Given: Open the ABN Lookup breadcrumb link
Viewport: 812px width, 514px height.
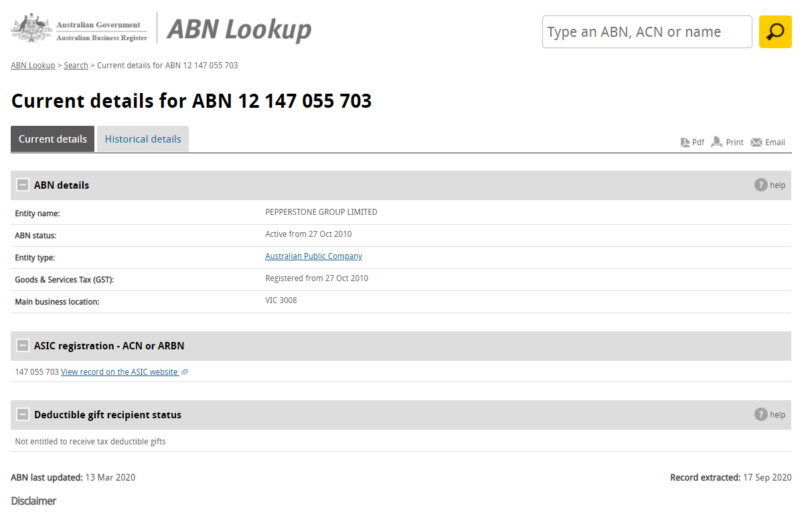Looking at the screenshot, I should pyautogui.click(x=33, y=66).
